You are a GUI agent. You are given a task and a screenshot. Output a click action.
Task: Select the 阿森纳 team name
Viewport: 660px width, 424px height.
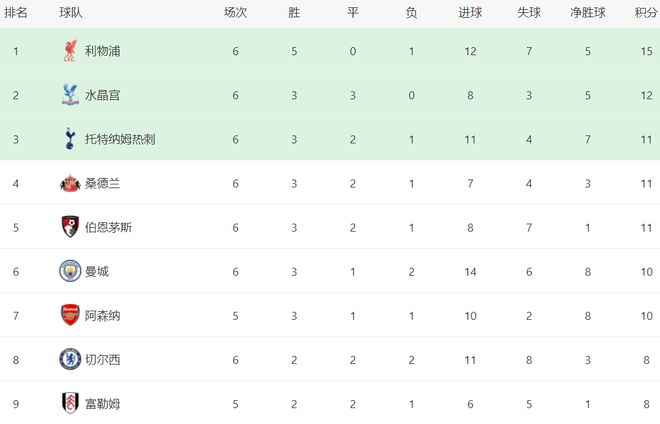(x=102, y=315)
